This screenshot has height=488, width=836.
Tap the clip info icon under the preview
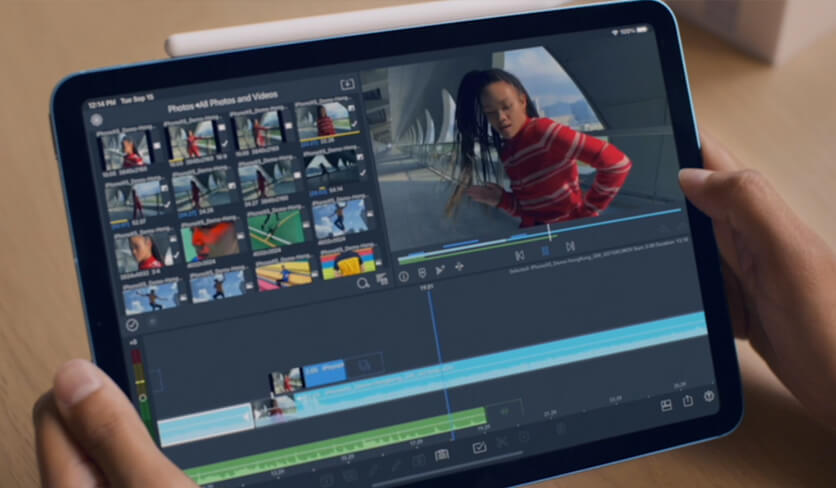coord(404,276)
